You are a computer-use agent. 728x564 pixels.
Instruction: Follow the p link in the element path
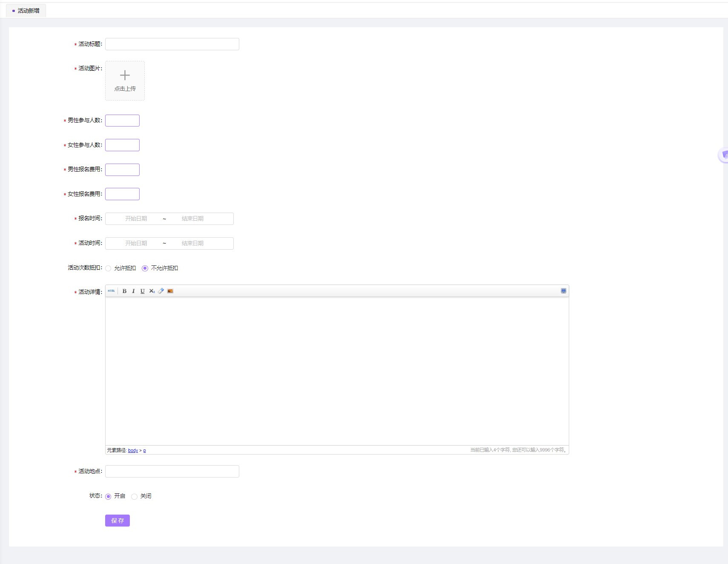tap(144, 451)
